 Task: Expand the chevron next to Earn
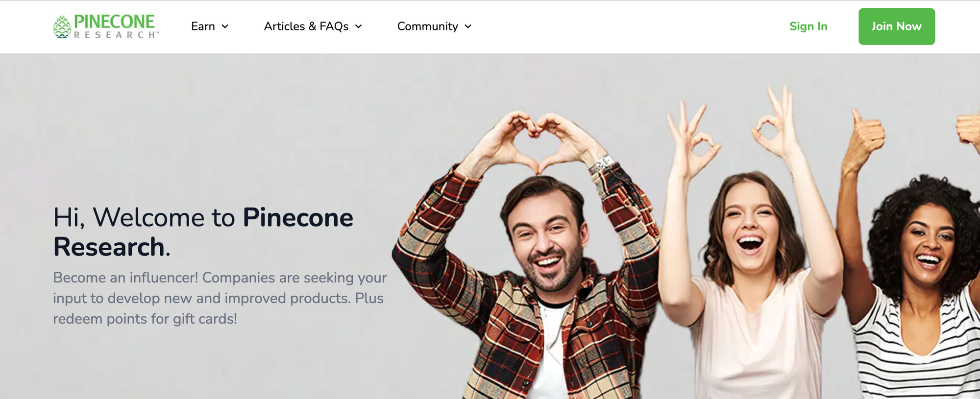pos(225,26)
